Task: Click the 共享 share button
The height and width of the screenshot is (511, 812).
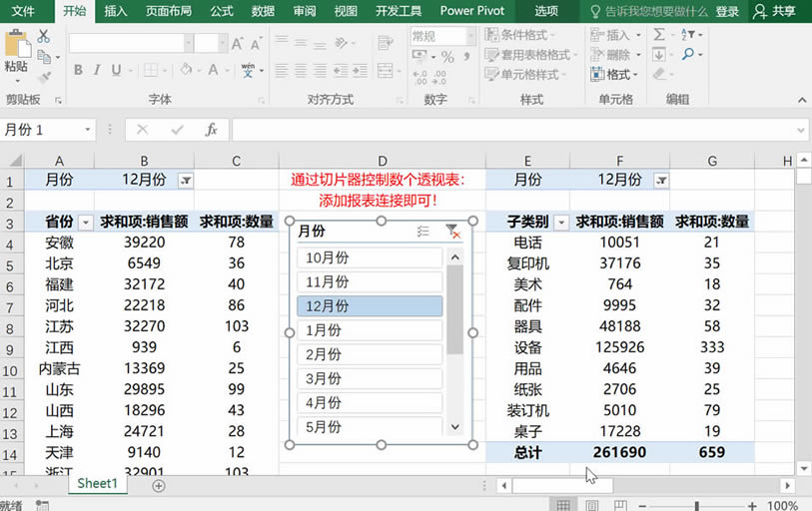Action: point(775,11)
